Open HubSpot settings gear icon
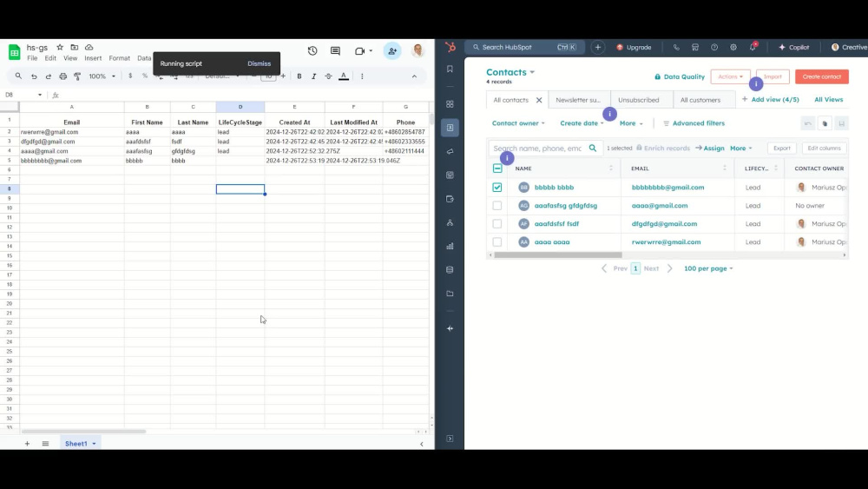Viewport: 868px width, 489px height. coord(733,48)
